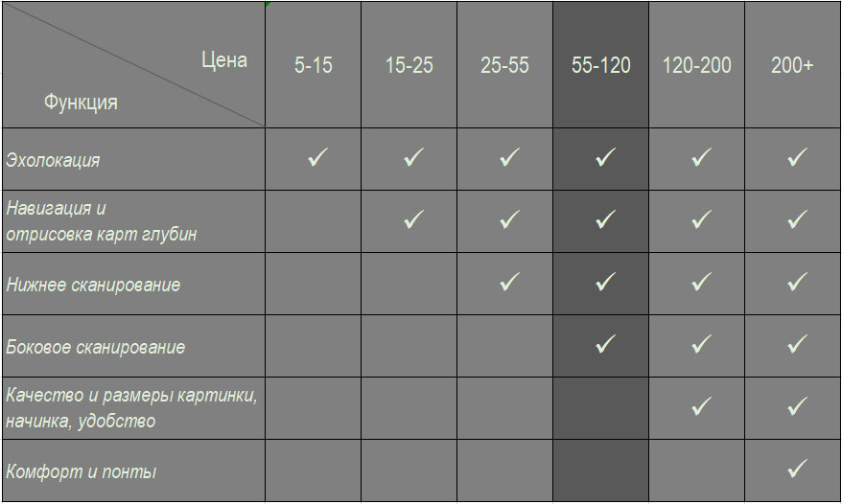842x504 pixels.
Task: Select the Боковое сканирование row label
Action: tap(96, 347)
